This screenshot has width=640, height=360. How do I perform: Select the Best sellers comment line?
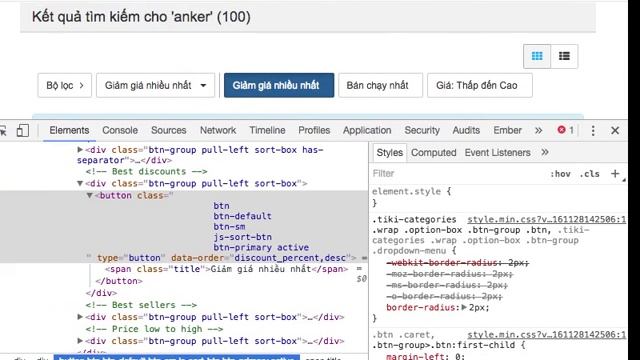coord(141,305)
